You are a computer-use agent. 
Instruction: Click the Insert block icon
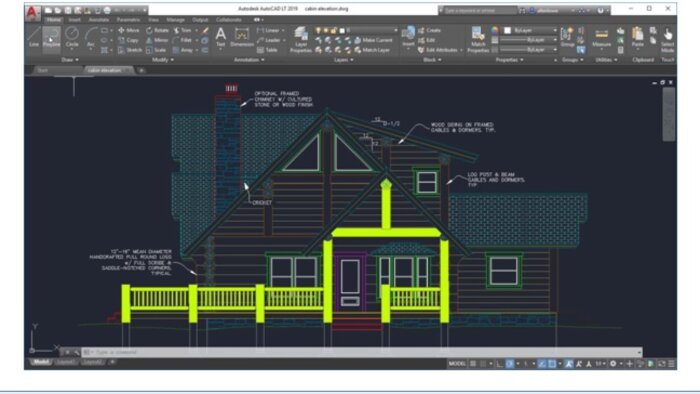[408, 36]
